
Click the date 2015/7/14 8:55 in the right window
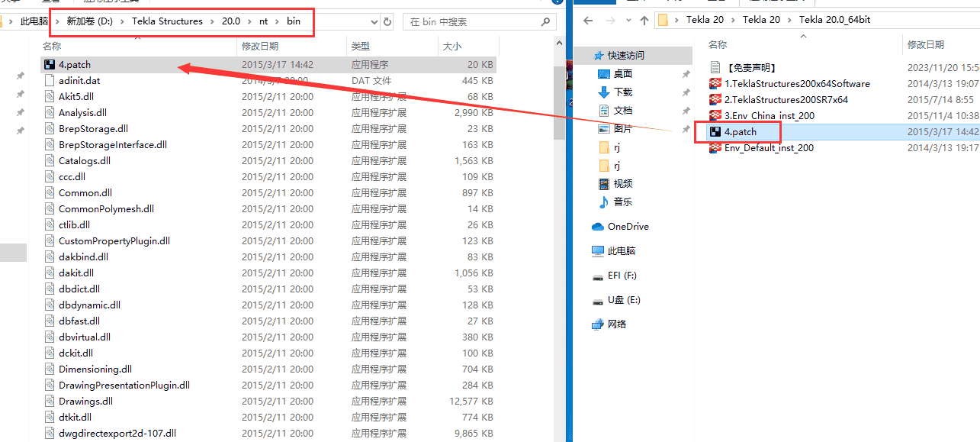point(940,99)
